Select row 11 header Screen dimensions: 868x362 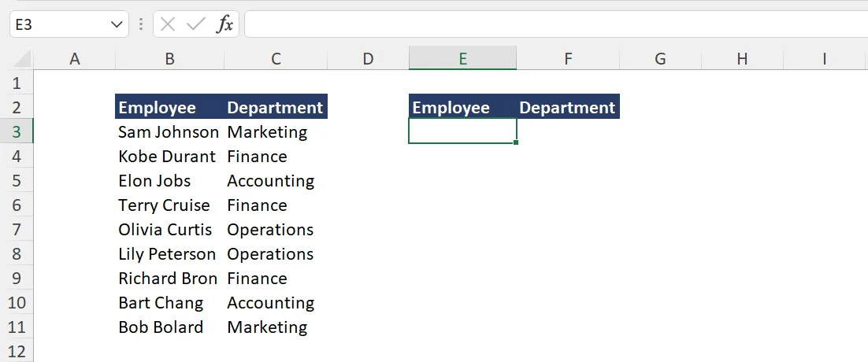pos(17,326)
